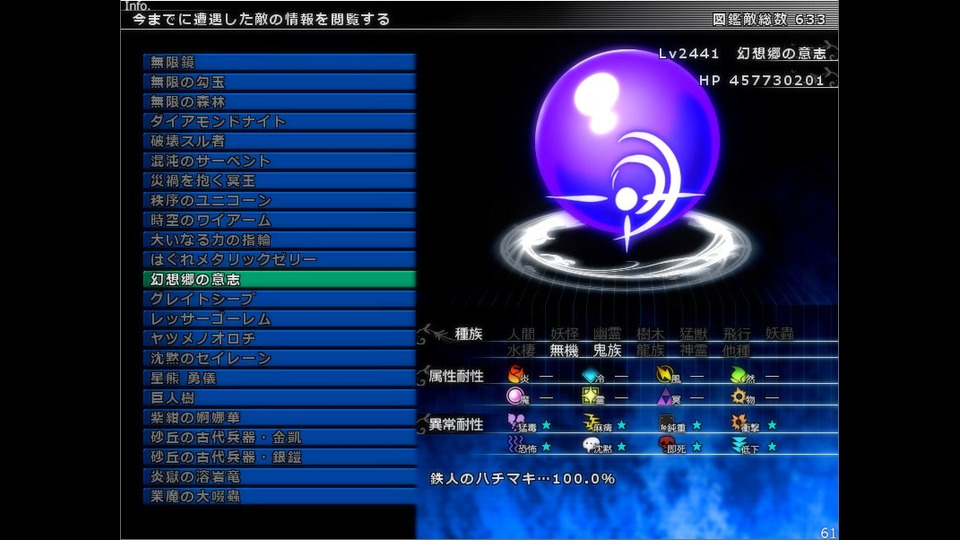Select 破壊スル者 enemy entry
960x540 pixels.
point(279,141)
